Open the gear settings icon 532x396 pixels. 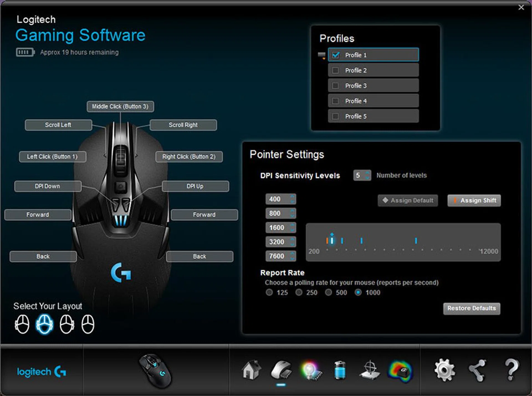(445, 370)
